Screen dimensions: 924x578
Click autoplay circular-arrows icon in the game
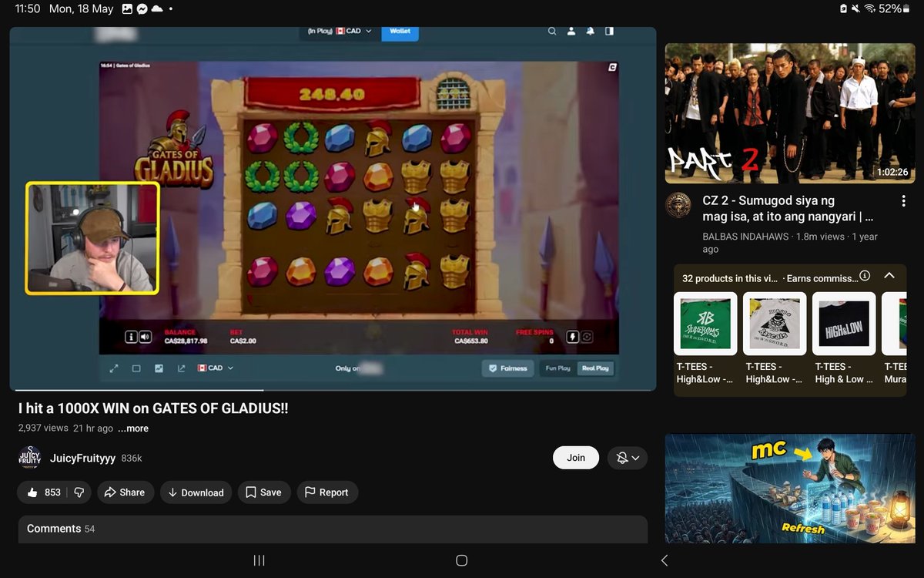point(587,337)
